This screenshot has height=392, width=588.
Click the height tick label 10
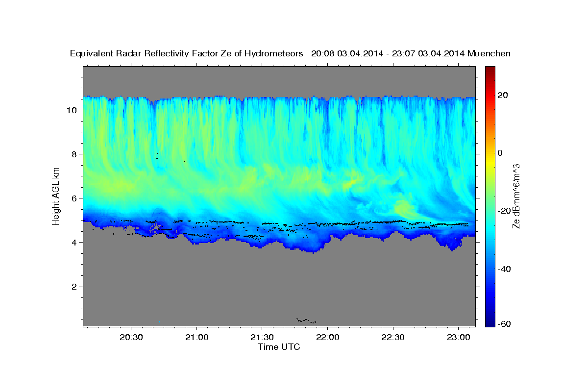click(x=72, y=110)
